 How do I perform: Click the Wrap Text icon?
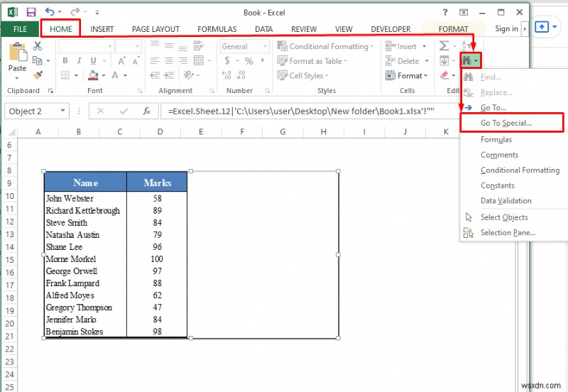point(199,45)
